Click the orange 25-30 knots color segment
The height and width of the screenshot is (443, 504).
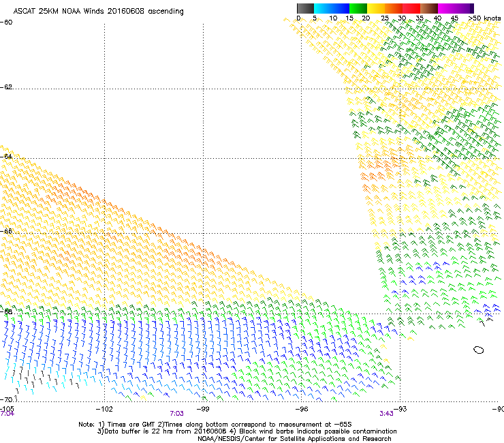pos(394,8)
